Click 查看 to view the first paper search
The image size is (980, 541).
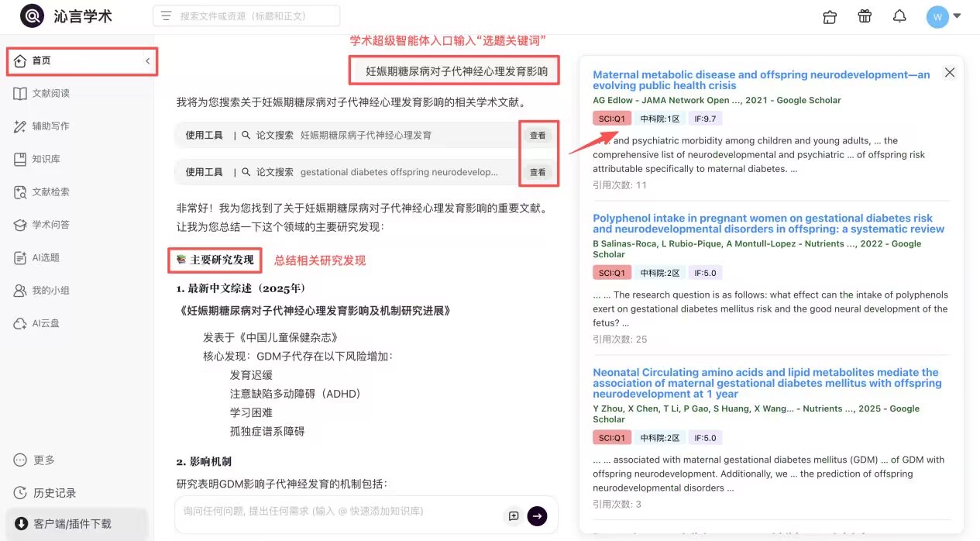pos(538,134)
